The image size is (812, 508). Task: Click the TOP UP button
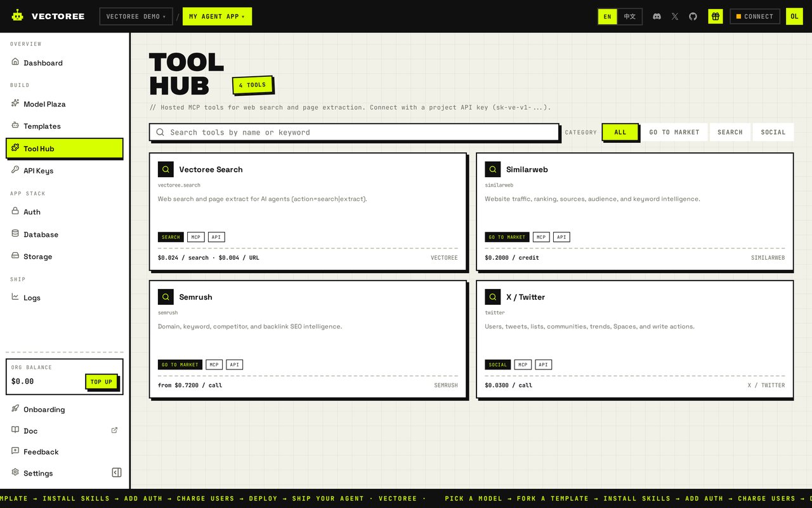click(101, 382)
